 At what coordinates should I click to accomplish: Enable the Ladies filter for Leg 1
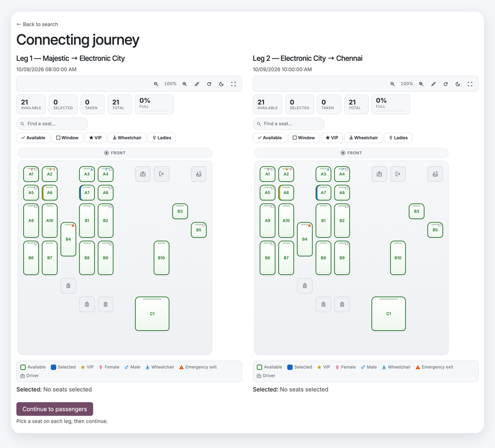point(161,138)
